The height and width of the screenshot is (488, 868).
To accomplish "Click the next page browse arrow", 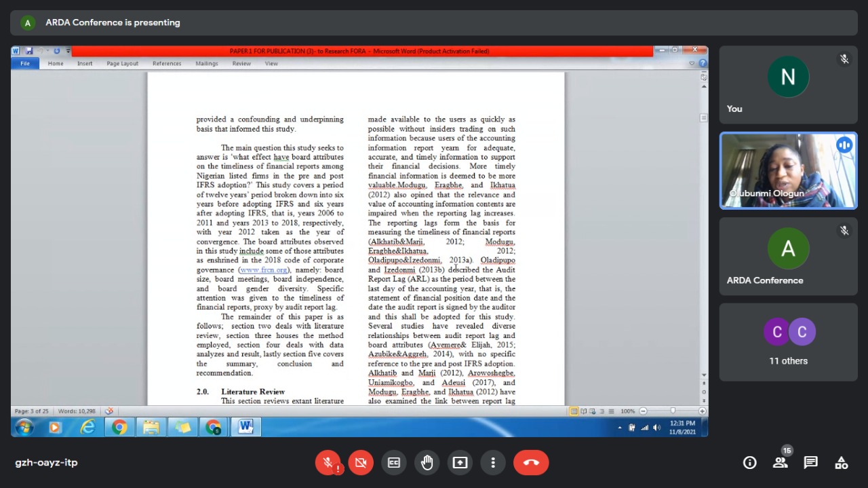I will click(x=704, y=400).
